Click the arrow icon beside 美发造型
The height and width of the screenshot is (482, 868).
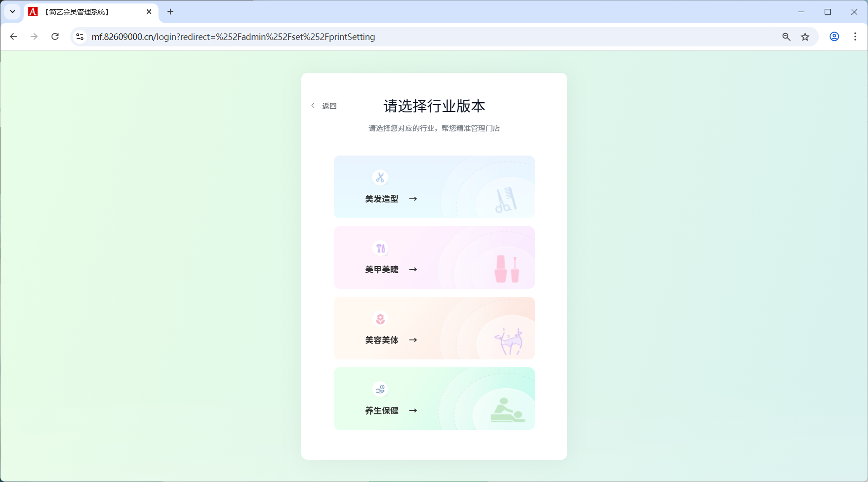coord(413,199)
